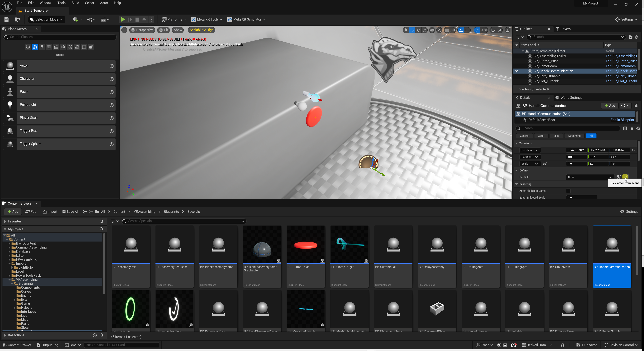Click the Edit in Blueprint link
The image size is (644, 351).
coord(622,120)
